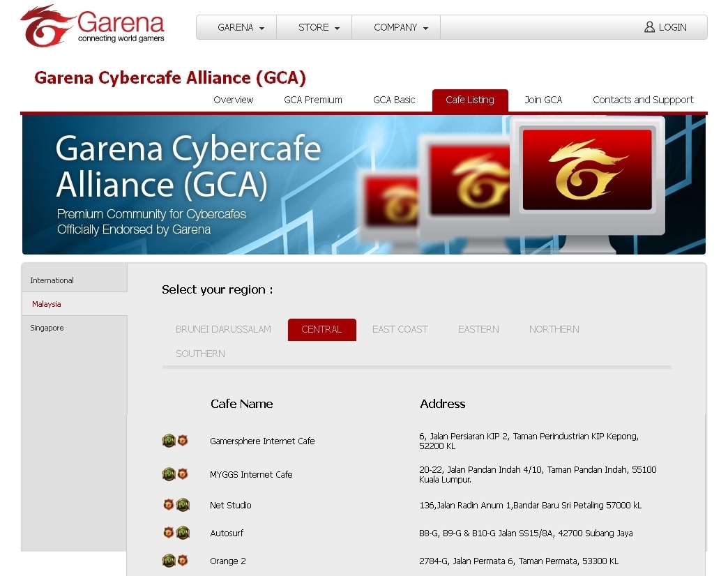
Task: Click address 136,Jalan Radin Anum 1
Action: point(530,505)
